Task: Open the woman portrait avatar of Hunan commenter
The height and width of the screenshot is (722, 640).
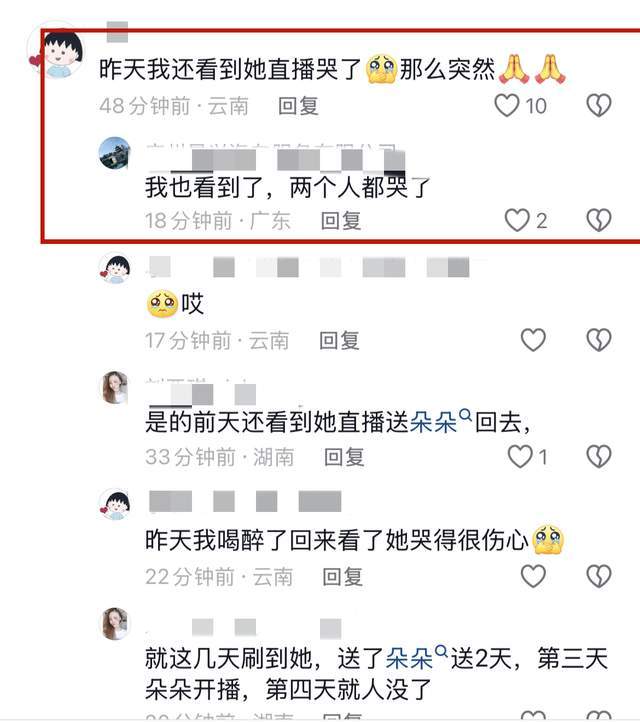Action: pyautogui.click(x=115, y=387)
